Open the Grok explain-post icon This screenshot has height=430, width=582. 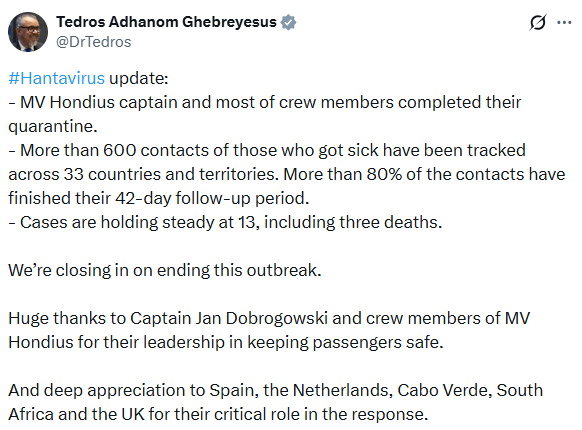click(537, 23)
